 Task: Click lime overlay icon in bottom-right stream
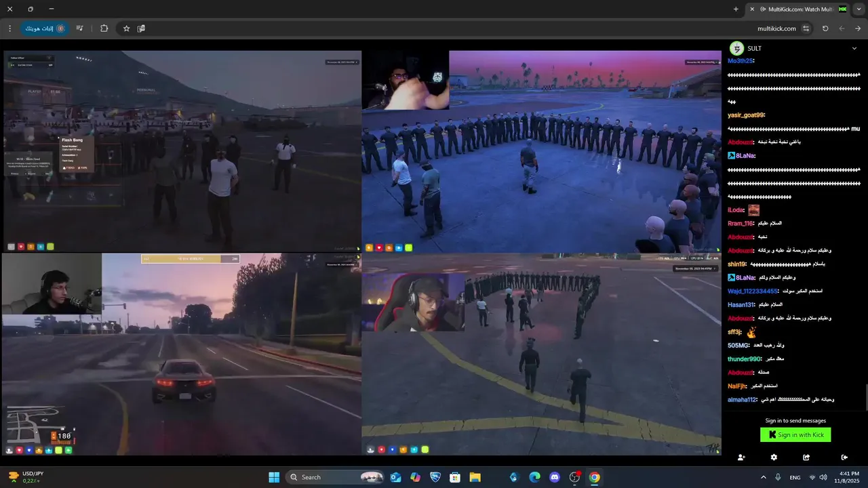coord(425,449)
